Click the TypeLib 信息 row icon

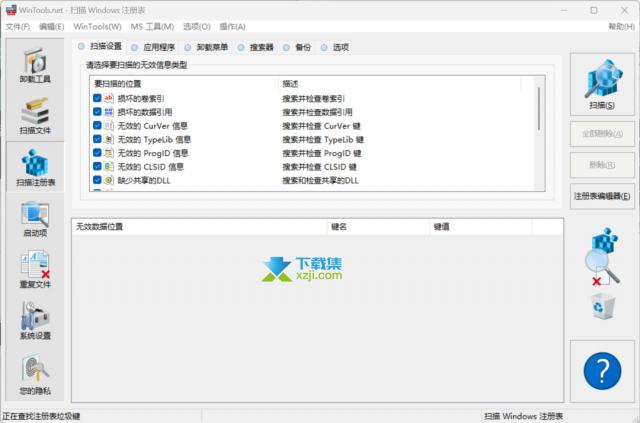click(x=109, y=139)
